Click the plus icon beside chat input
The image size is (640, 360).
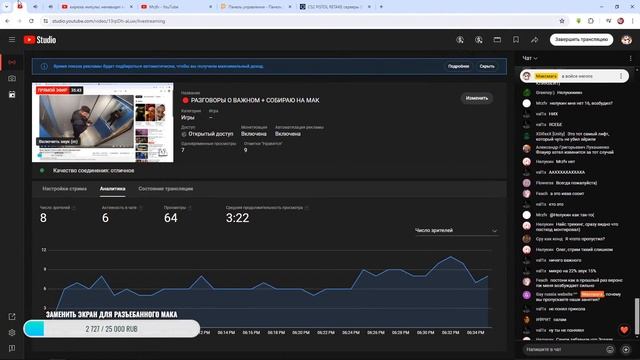pyautogui.click(x=626, y=349)
